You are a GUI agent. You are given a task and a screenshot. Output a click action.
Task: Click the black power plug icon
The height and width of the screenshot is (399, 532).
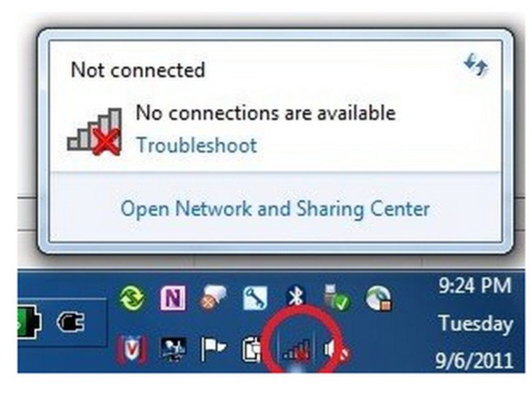pos(70,322)
